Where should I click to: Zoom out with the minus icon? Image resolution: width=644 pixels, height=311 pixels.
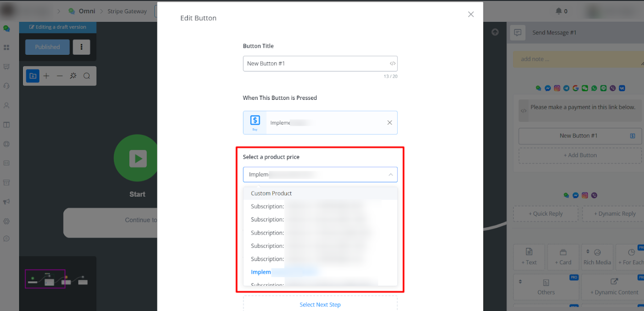click(x=60, y=76)
